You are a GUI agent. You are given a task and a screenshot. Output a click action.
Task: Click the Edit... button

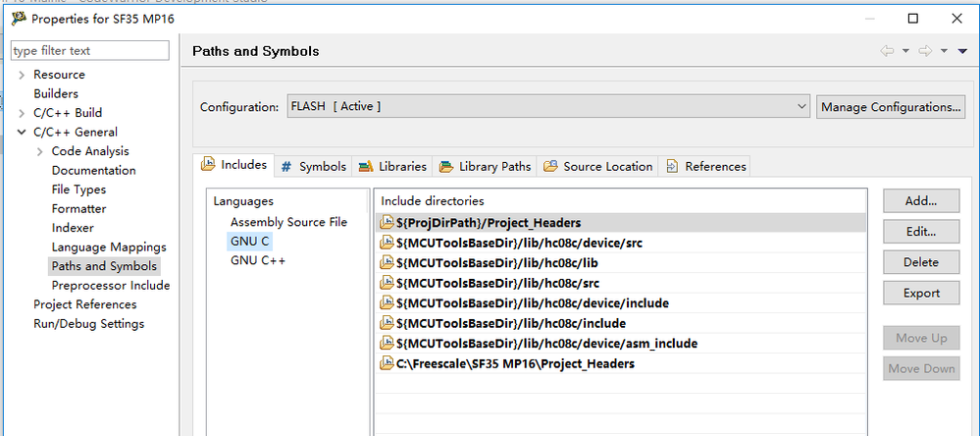pos(920,232)
